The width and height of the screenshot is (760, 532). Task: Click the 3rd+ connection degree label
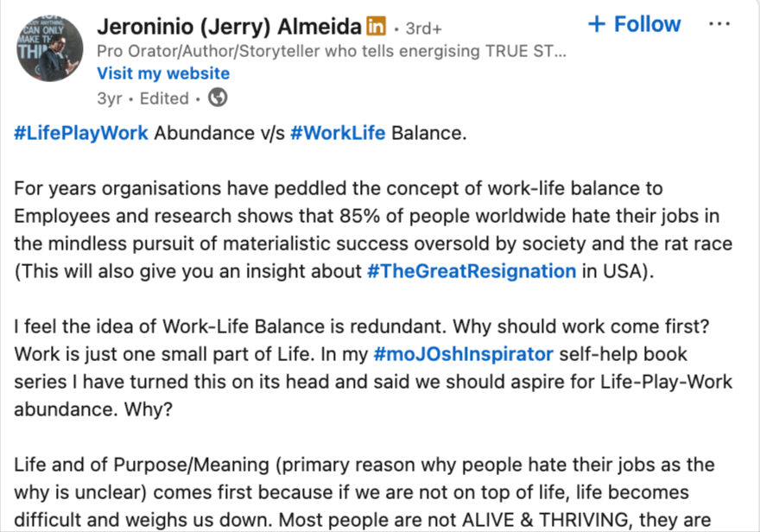click(424, 28)
